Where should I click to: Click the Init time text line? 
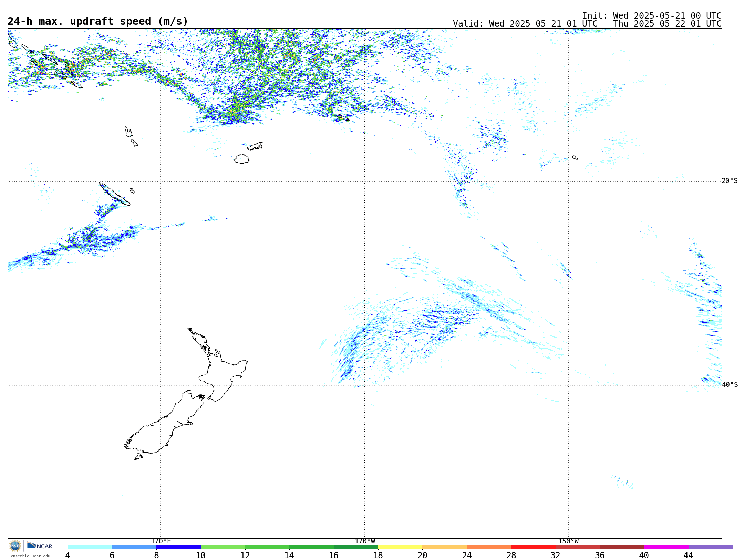point(651,16)
